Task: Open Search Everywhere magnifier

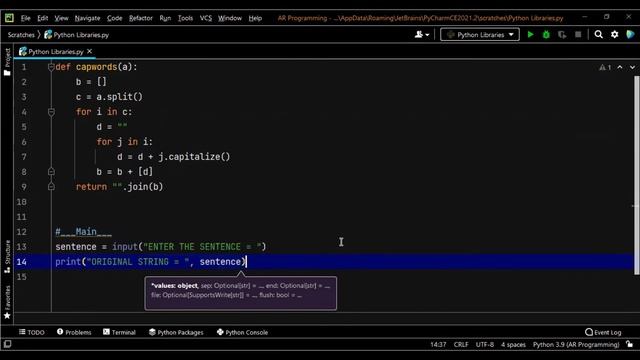Action: 598,35
